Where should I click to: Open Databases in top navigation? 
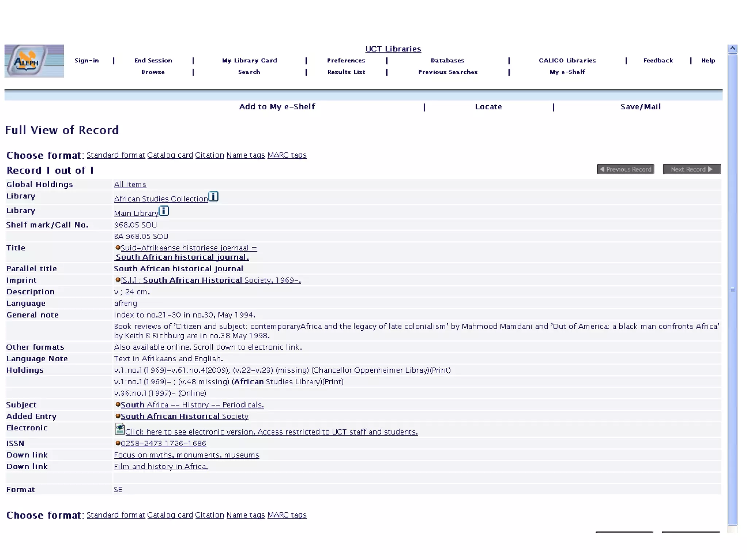coord(447,61)
